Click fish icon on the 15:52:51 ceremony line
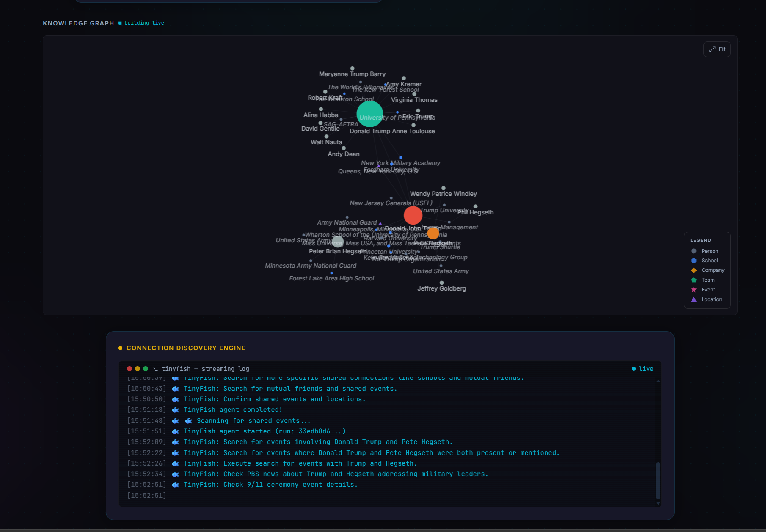The height and width of the screenshot is (532, 766). (175, 485)
